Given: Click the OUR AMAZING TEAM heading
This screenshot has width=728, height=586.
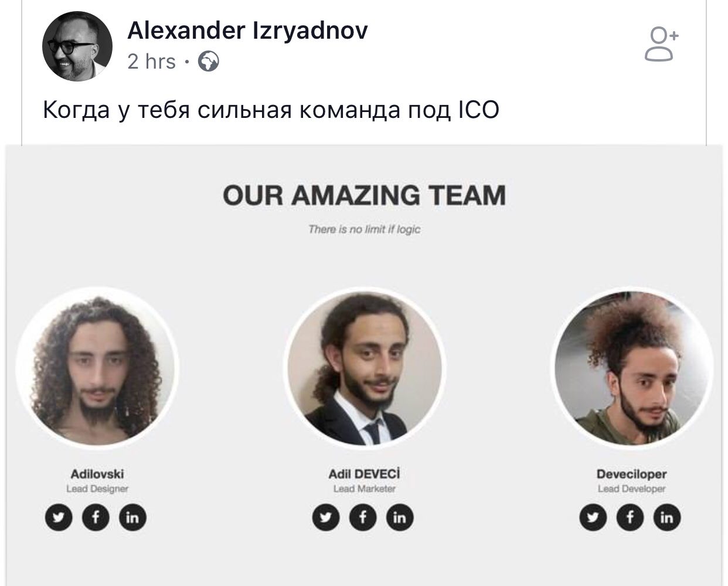Looking at the screenshot, I should click(x=364, y=195).
